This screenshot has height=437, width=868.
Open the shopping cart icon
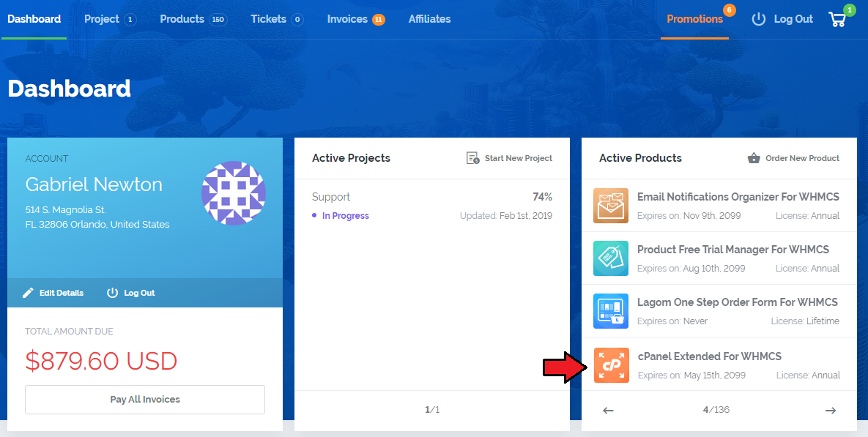tap(837, 19)
